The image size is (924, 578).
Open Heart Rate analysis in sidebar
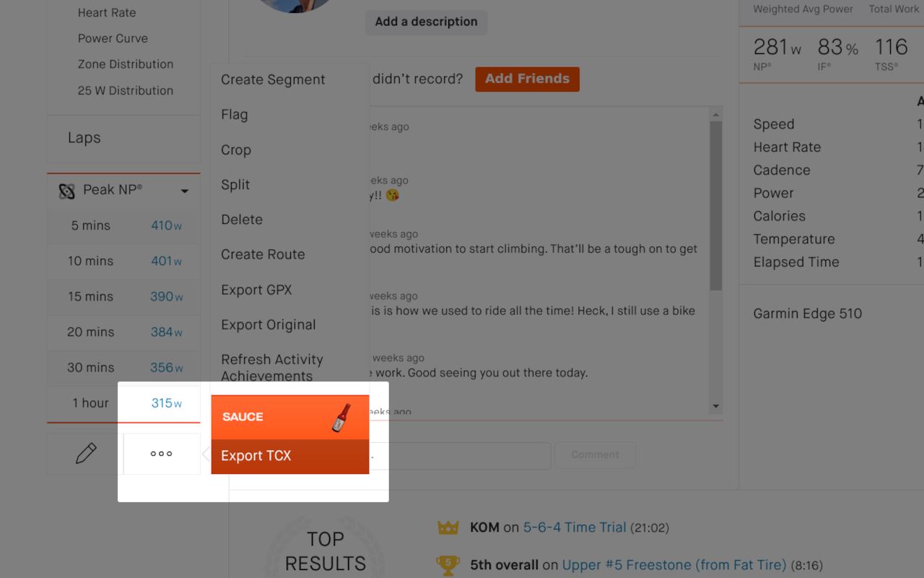coord(107,12)
